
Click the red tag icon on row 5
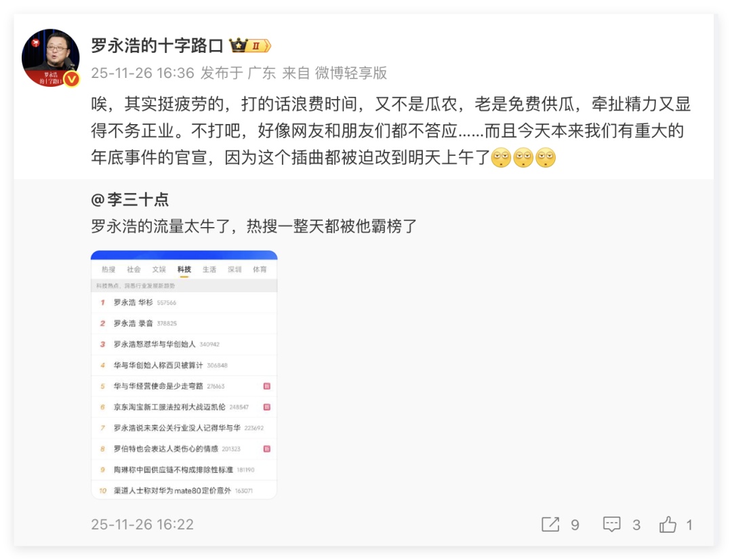coord(267,386)
